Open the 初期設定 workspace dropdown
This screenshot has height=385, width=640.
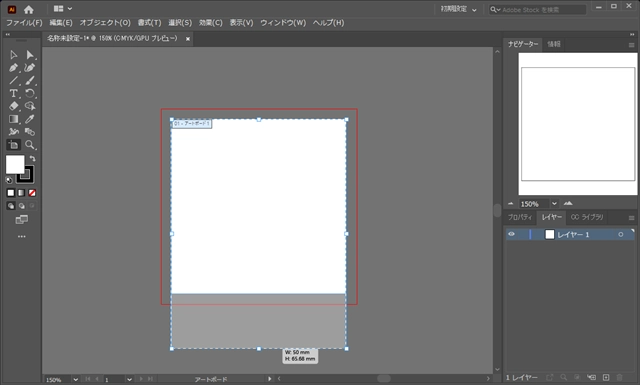(x=458, y=9)
